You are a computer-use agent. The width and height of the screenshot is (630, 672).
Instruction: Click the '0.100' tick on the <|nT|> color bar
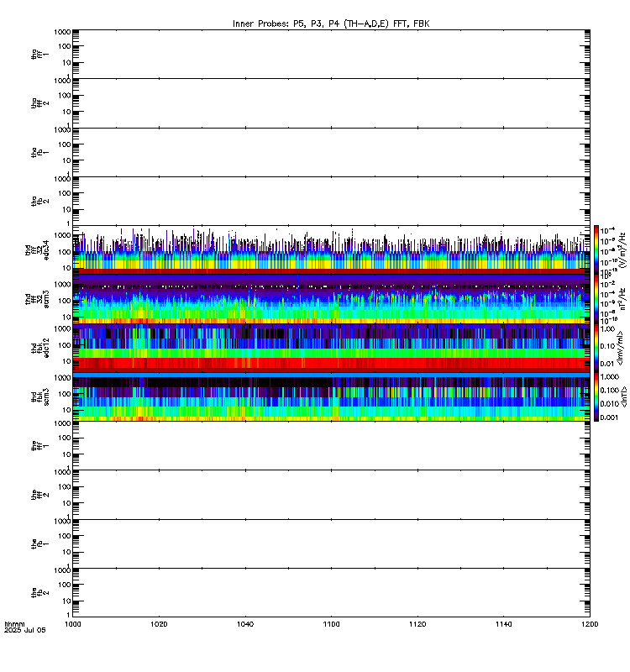609,391
